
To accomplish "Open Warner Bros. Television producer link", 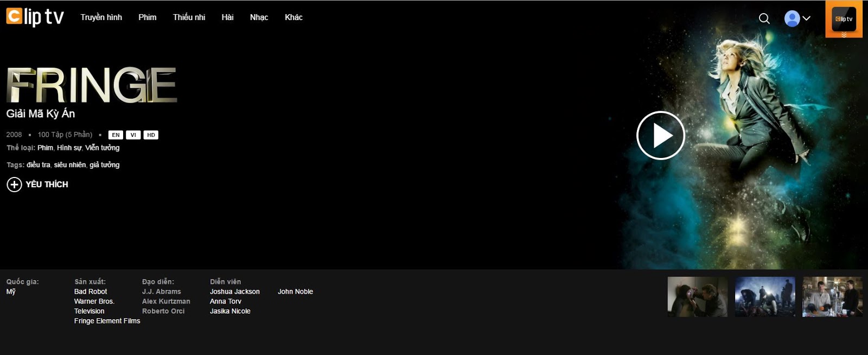I will click(x=94, y=306).
